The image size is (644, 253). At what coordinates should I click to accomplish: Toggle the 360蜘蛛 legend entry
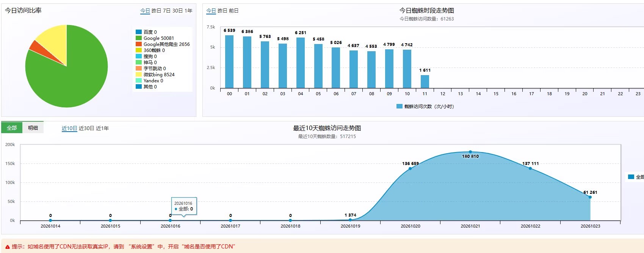click(x=150, y=50)
